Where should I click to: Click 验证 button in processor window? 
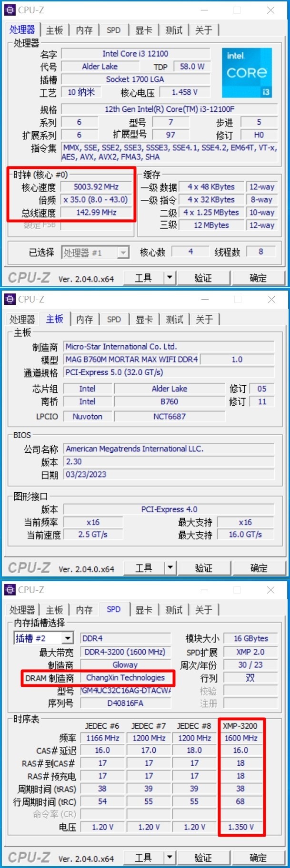(x=203, y=278)
